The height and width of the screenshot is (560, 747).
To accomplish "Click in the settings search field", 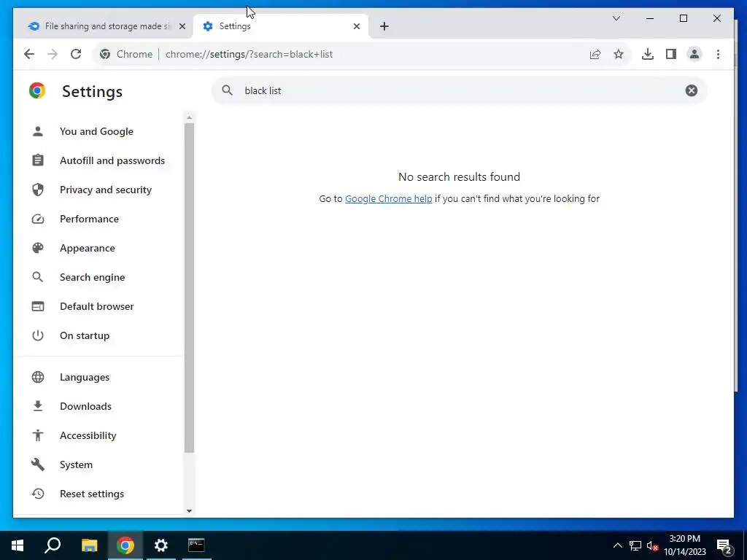I will pyautogui.click(x=460, y=90).
